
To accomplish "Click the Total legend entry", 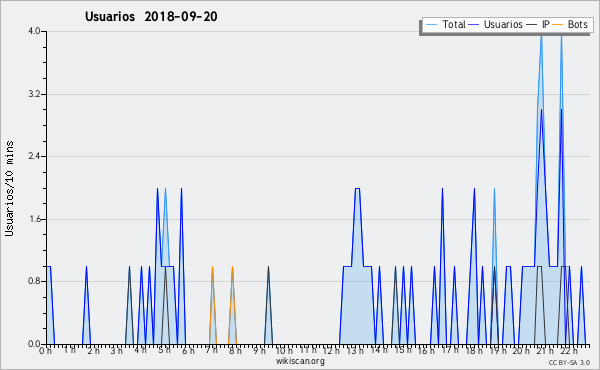I will point(445,24).
